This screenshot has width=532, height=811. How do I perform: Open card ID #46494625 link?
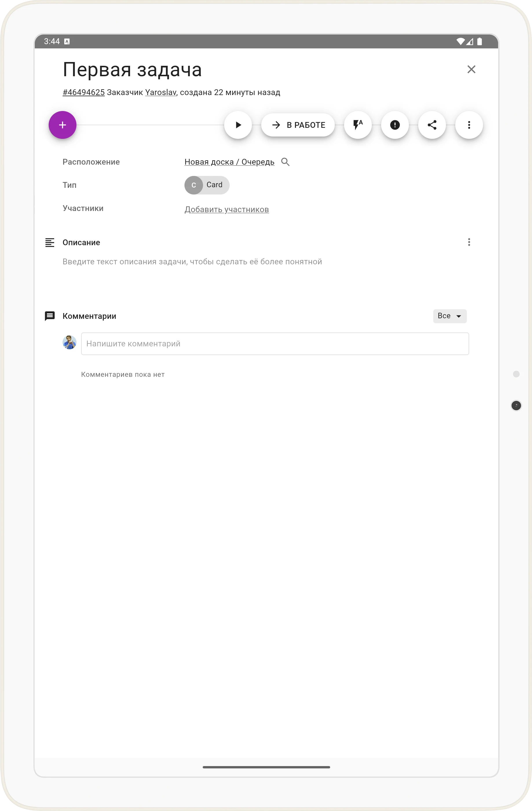[83, 92]
